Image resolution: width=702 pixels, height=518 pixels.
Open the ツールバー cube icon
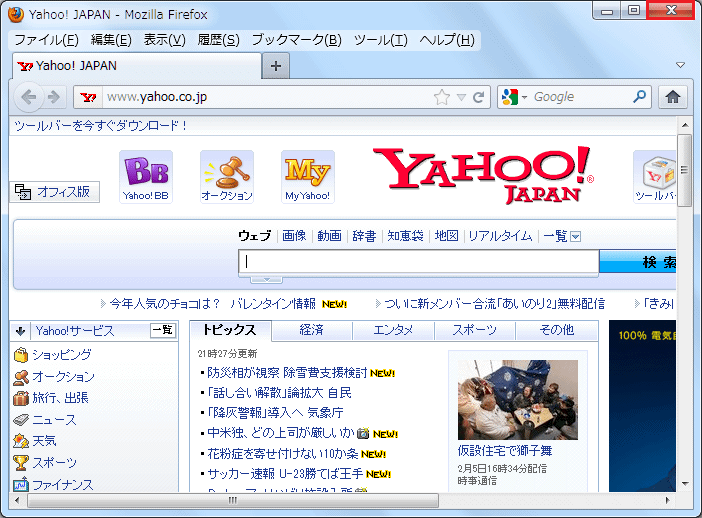pyautogui.click(x=655, y=177)
